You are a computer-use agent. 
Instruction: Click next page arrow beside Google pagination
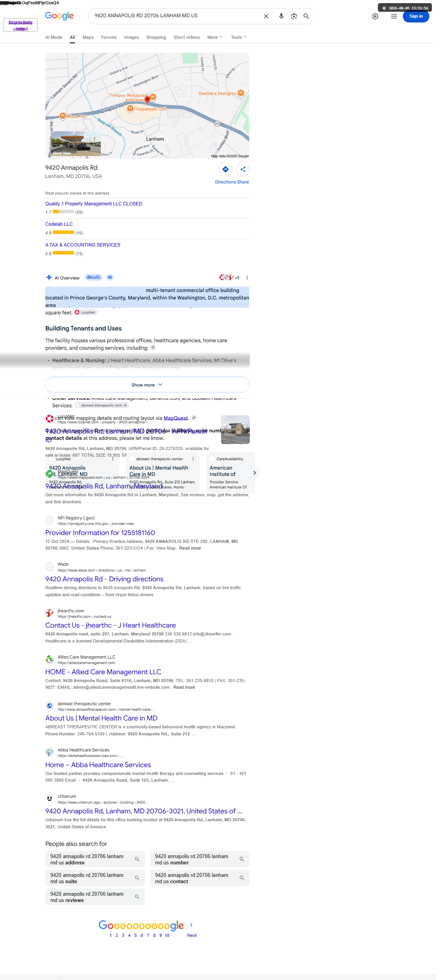pos(191,925)
